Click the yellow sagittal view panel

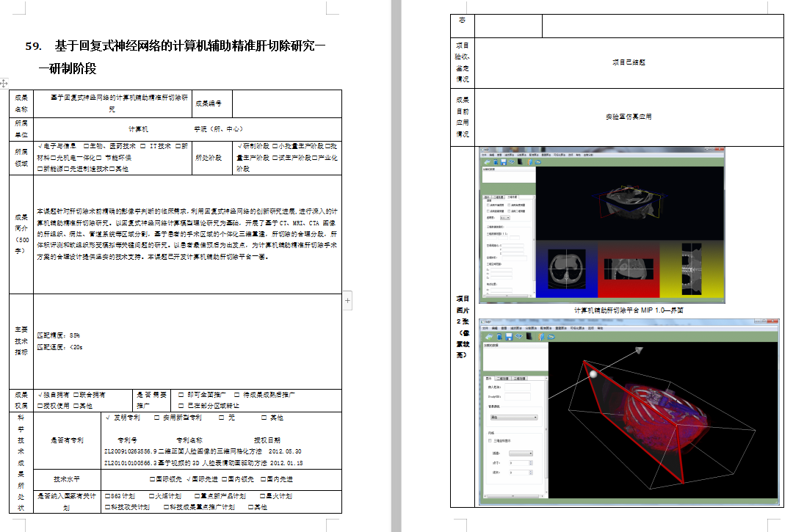point(691,272)
